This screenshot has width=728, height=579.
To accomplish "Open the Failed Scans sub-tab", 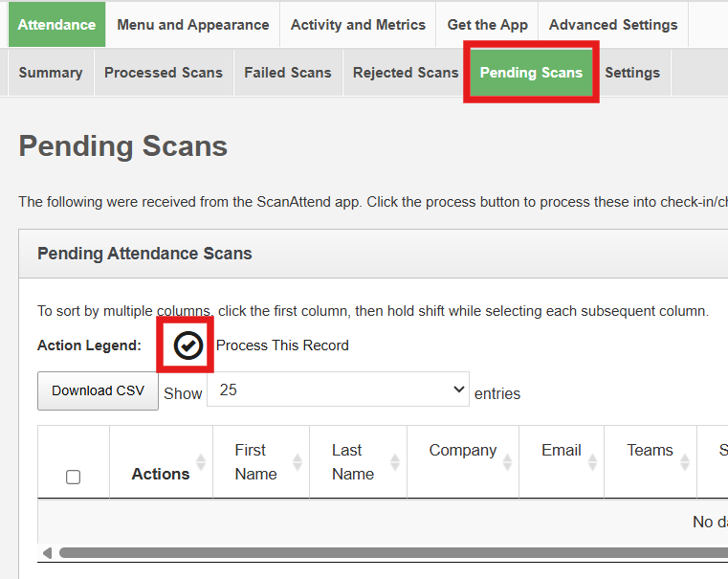I will click(x=288, y=73).
